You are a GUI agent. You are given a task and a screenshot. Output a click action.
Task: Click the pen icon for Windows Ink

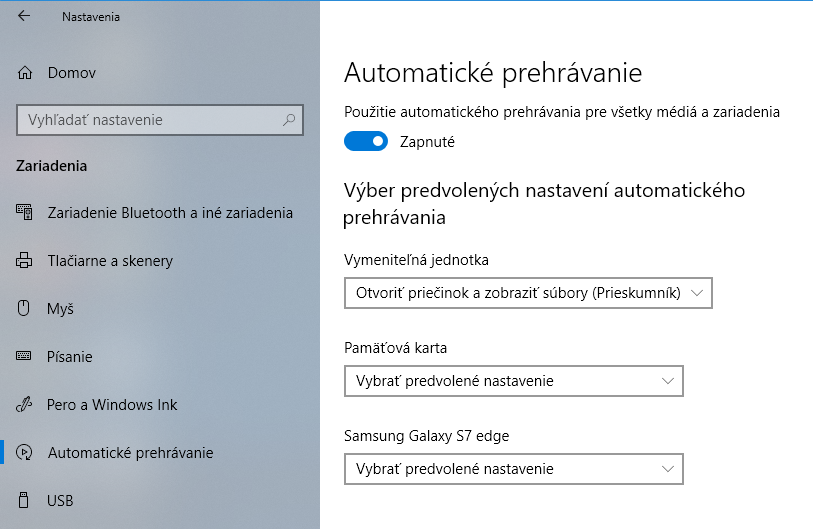(x=25, y=405)
